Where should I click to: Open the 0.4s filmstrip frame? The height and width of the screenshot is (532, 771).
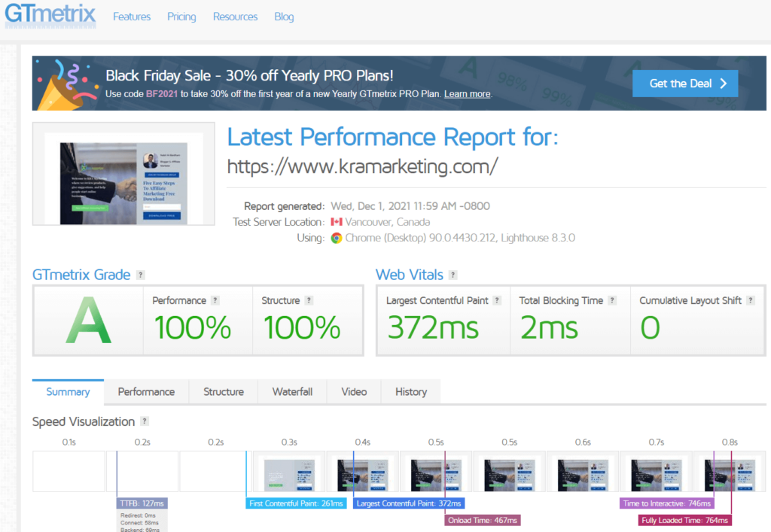coord(362,472)
